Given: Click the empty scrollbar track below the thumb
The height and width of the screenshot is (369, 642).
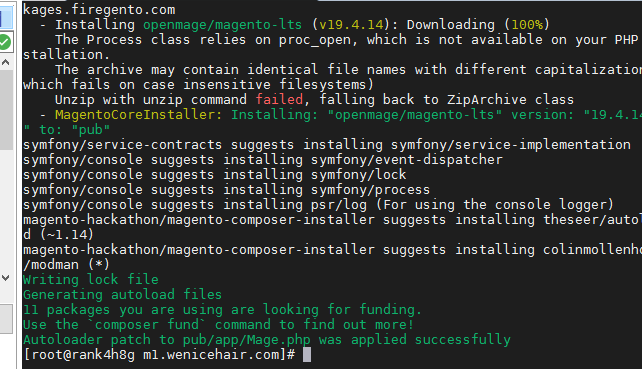Looking at the screenshot, I should point(6,209).
